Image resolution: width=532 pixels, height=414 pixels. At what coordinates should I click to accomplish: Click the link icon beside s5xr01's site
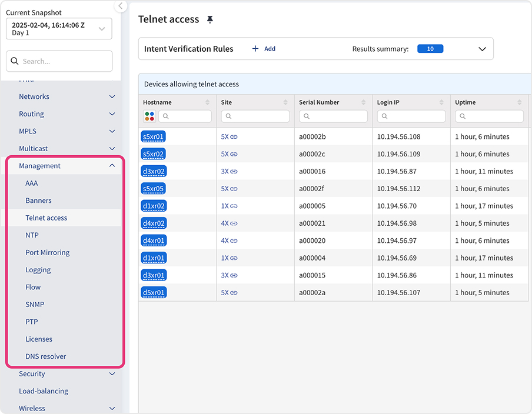point(234,137)
